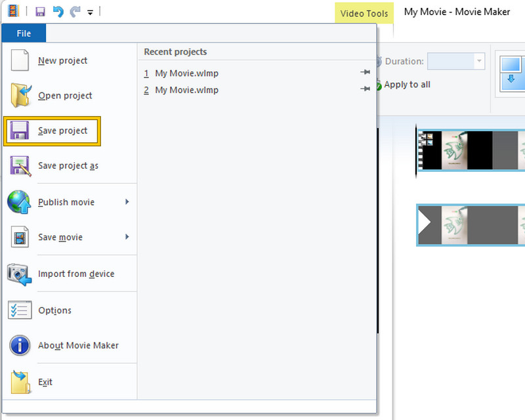
Task: Click the undo arrow in title bar
Action: coord(57,12)
